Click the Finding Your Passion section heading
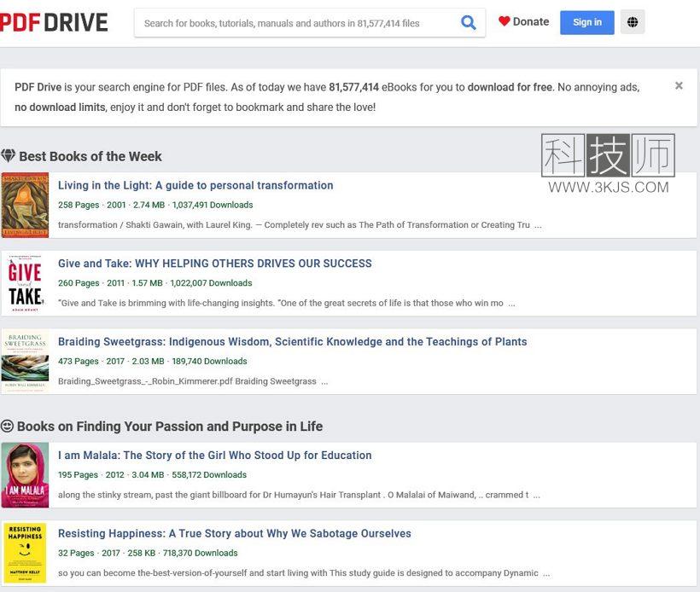700x592 pixels. pos(170,426)
